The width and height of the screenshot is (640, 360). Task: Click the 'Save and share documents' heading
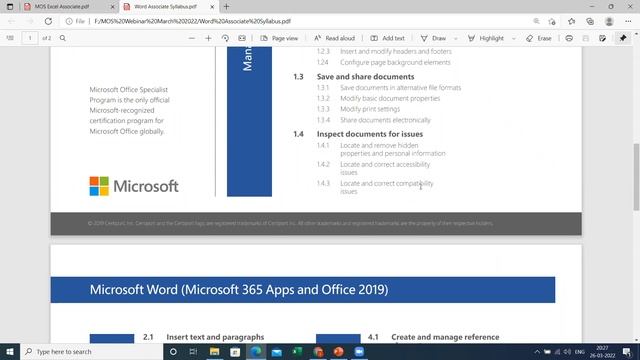pyautogui.click(x=365, y=77)
